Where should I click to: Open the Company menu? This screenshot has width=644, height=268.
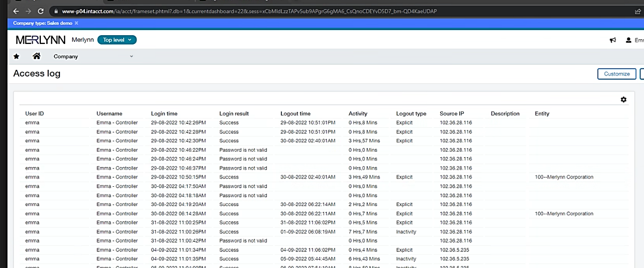click(x=66, y=56)
